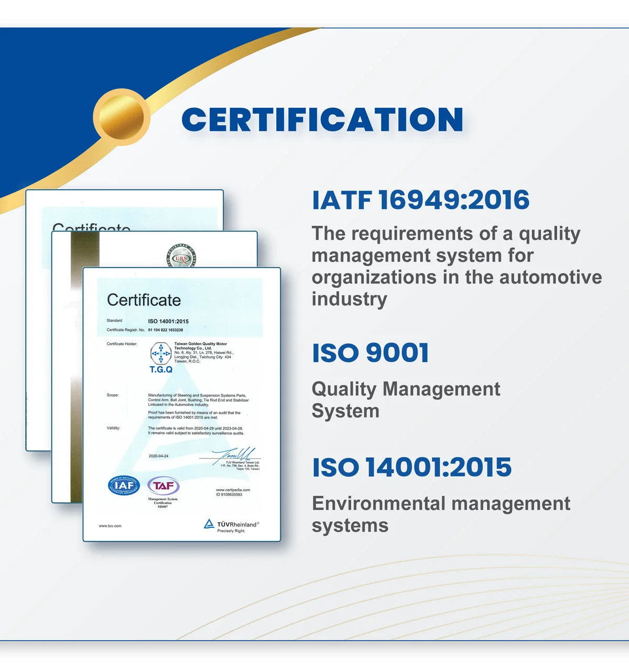Screen dimensions: 629x672
Task: Click the IATF 16949:2016 heading
Action: pos(420,200)
